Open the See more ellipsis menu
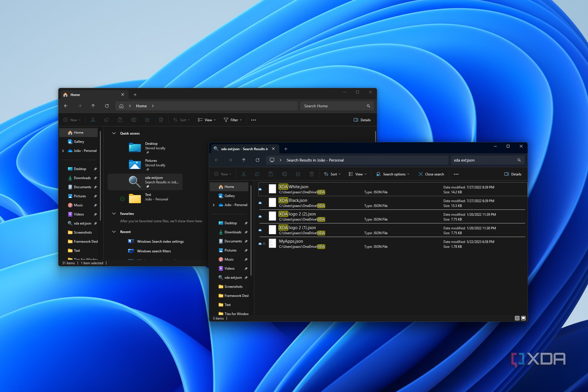The height and width of the screenshot is (392, 588). coord(456,174)
